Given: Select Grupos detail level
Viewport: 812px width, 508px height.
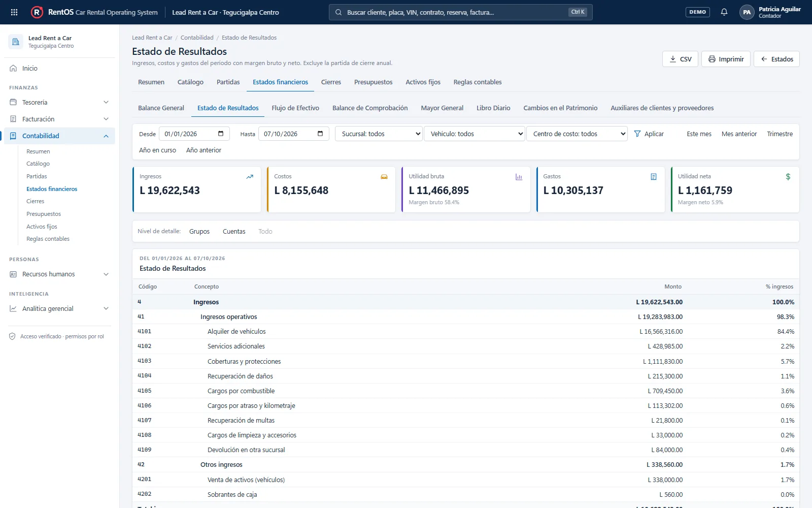Looking at the screenshot, I should tap(199, 231).
